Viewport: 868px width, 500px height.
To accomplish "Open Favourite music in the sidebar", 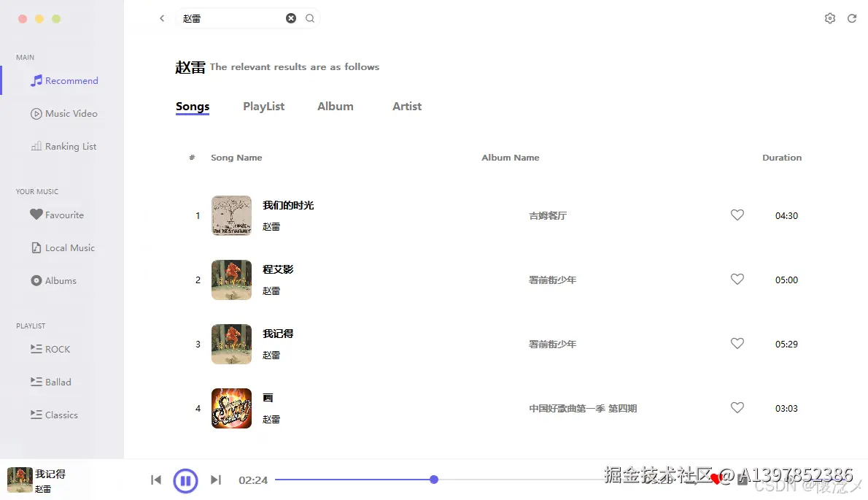I will [x=64, y=215].
